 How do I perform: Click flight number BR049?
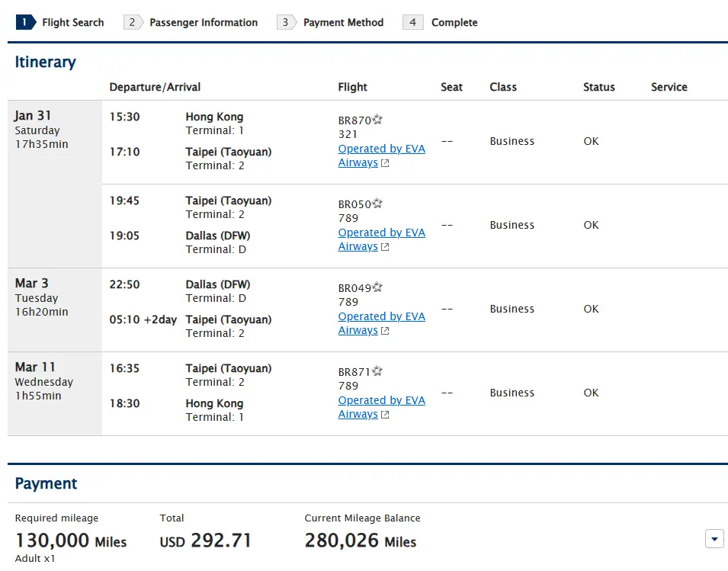coord(354,288)
